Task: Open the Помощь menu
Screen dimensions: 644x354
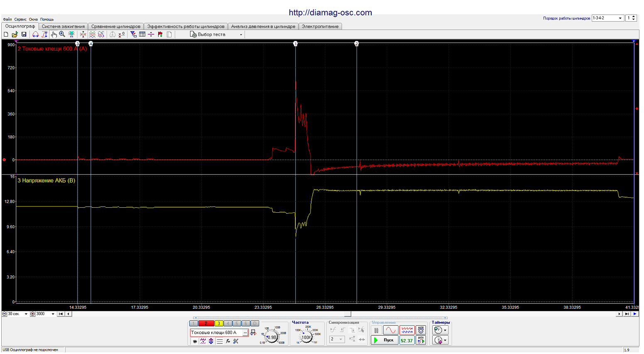Action: click(x=47, y=19)
